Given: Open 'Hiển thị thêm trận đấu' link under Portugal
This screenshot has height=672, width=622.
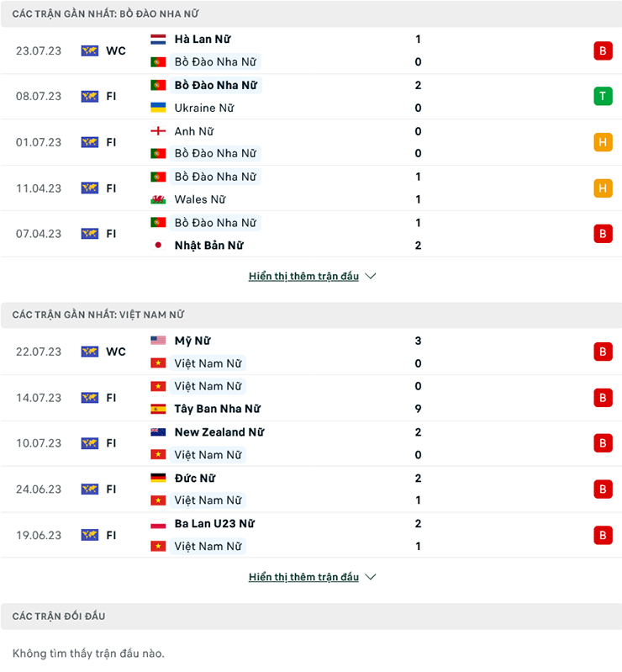Looking at the screenshot, I should [x=303, y=276].
